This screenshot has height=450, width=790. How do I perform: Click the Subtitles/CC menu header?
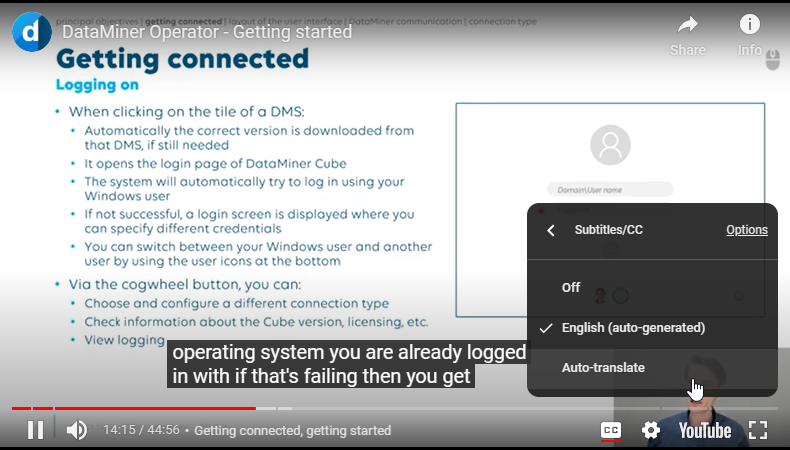click(x=609, y=230)
